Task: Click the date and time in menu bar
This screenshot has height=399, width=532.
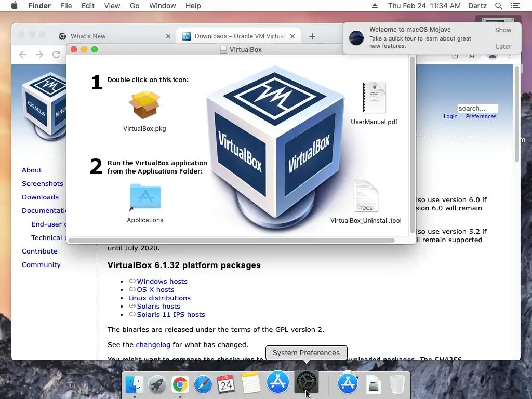Action: point(424,6)
